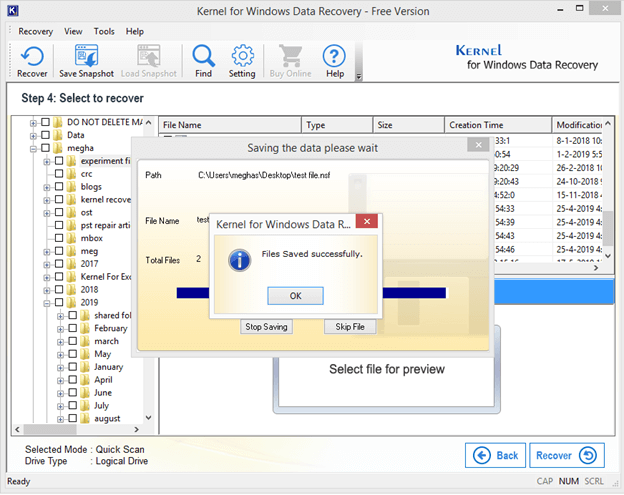The height and width of the screenshot is (495, 624).
Task: Open the Tools menu
Action: [104, 31]
